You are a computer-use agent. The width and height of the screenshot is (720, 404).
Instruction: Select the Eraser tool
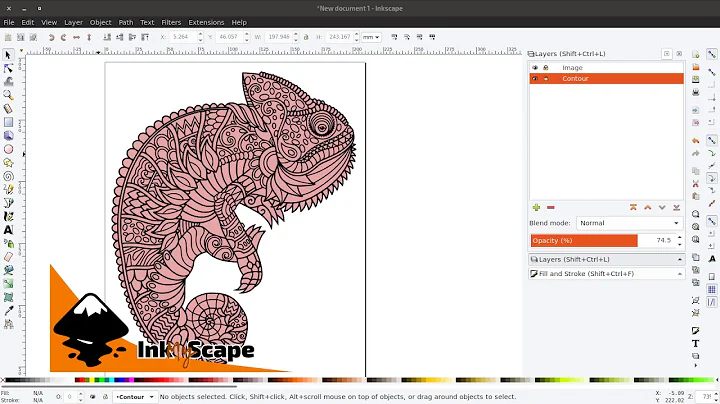[8, 257]
